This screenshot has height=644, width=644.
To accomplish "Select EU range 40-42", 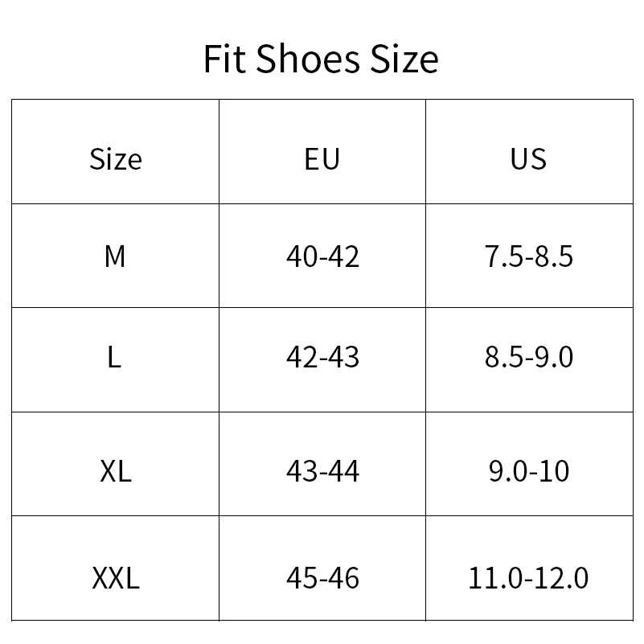I will tap(322, 256).
